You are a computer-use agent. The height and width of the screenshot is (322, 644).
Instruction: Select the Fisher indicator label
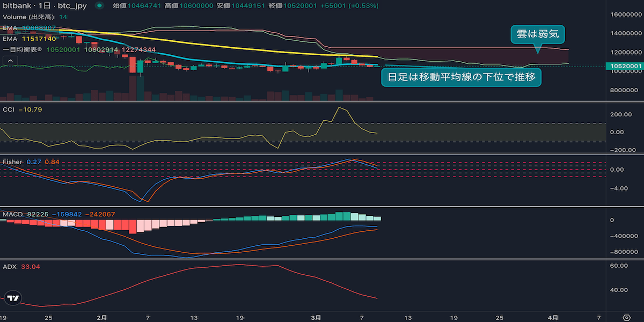[x=12, y=162]
